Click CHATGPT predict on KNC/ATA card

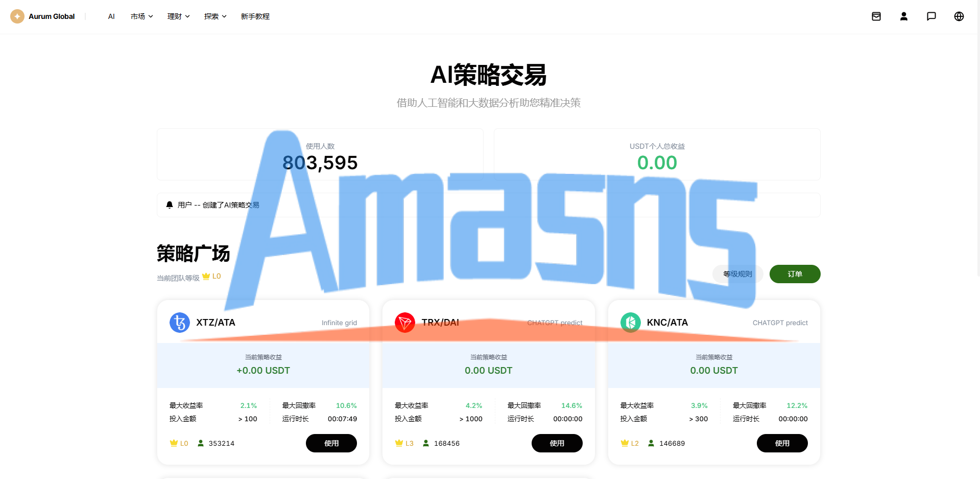780,323
